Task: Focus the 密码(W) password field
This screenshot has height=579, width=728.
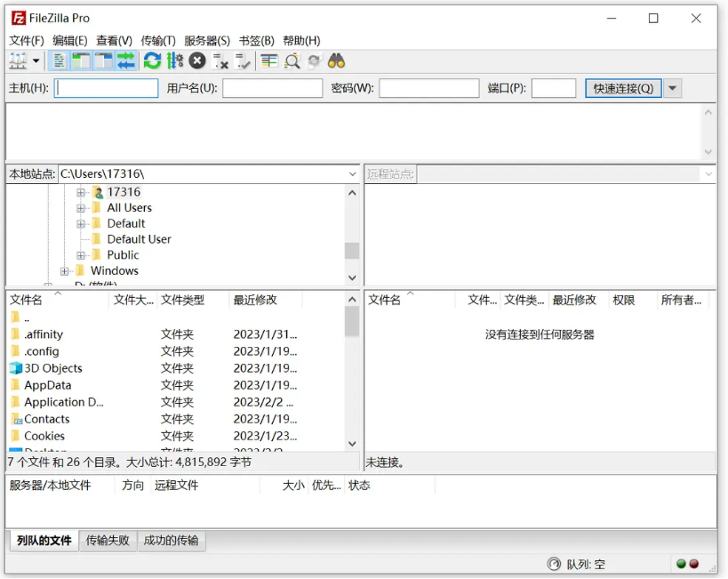Action: coord(429,88)
